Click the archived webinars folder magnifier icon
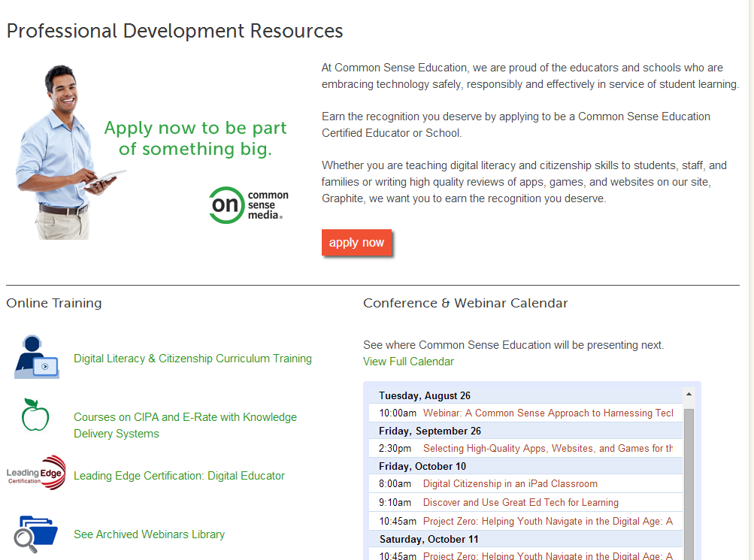 coord(35,534)
